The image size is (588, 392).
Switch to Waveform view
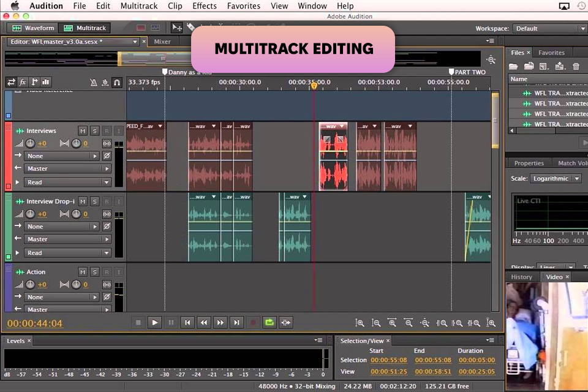[x=34, y=28]
